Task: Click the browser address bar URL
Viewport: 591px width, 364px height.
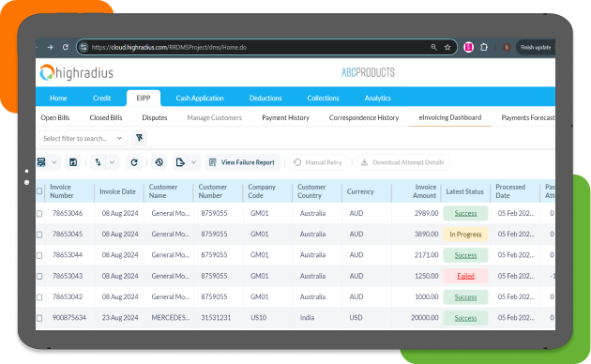Action: pyautogui.click(x=169, y=47)
